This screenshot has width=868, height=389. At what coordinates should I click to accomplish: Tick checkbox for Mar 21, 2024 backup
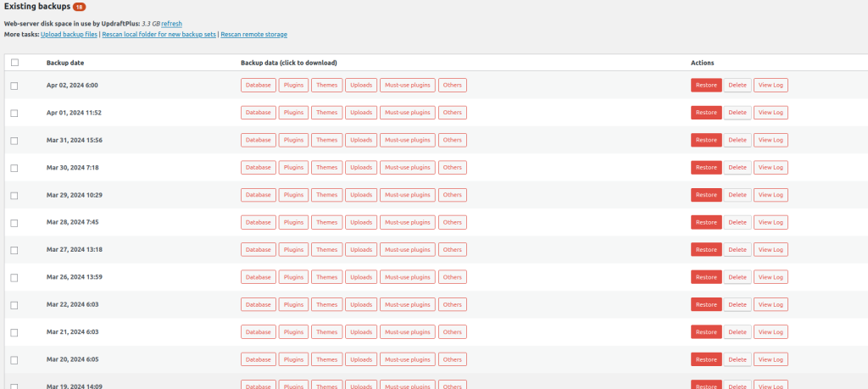coord(14,331)
